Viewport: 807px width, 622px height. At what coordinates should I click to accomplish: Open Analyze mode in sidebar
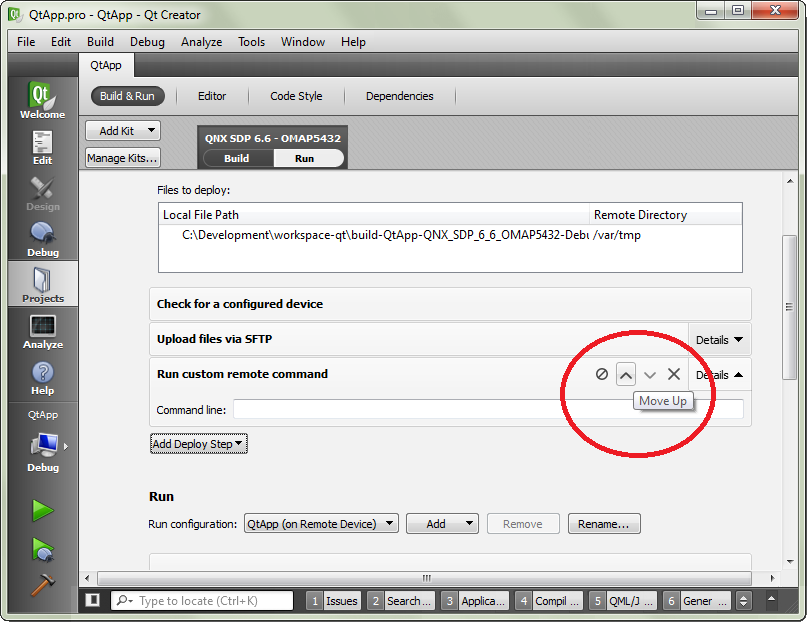pyautogui.click(x=42, y=331)
